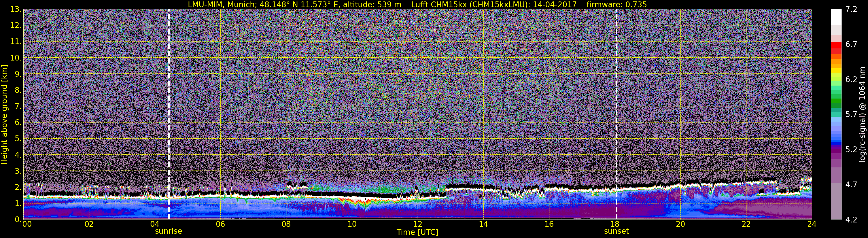This screenshot has height=238, width=868.
Task: Click the 10. tick on height axis
Action: (x=16, y=58)
